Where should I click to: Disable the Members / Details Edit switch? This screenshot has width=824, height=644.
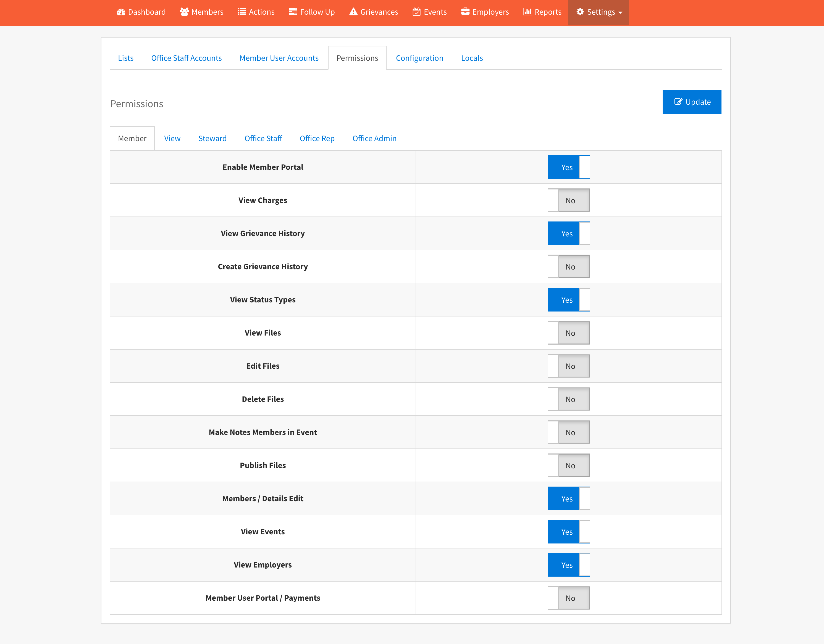[x=569, y=498]
